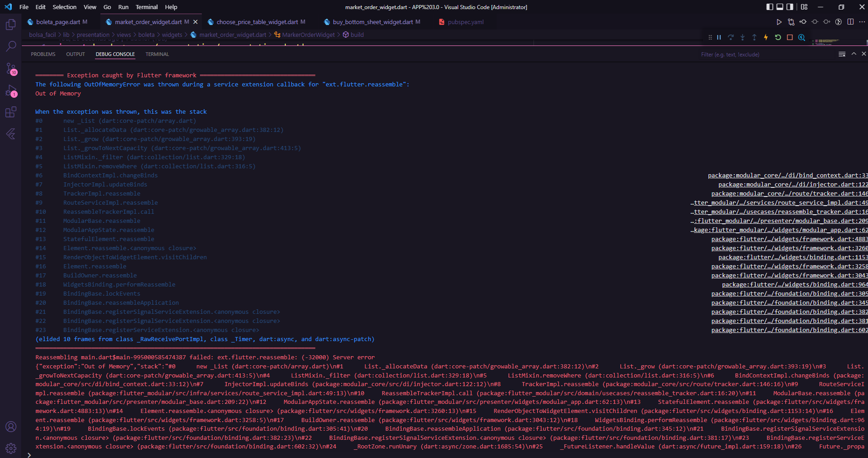This screenshot has height=458, width=868.
Task: Close the market_order_widget.dart editor tab
Action: click(195, 21)
